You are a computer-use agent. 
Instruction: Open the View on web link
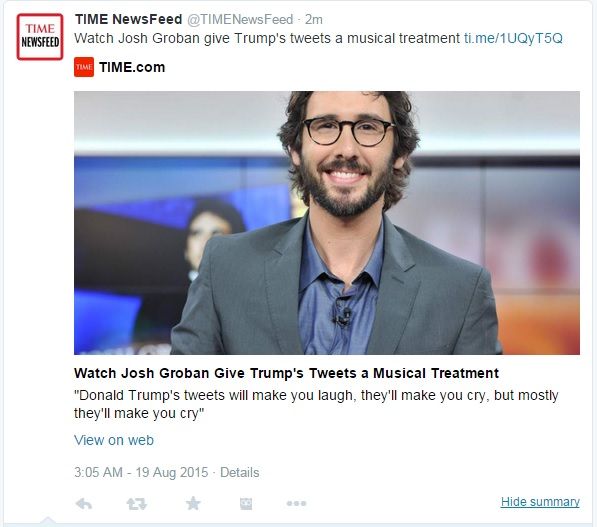(114, 440)
